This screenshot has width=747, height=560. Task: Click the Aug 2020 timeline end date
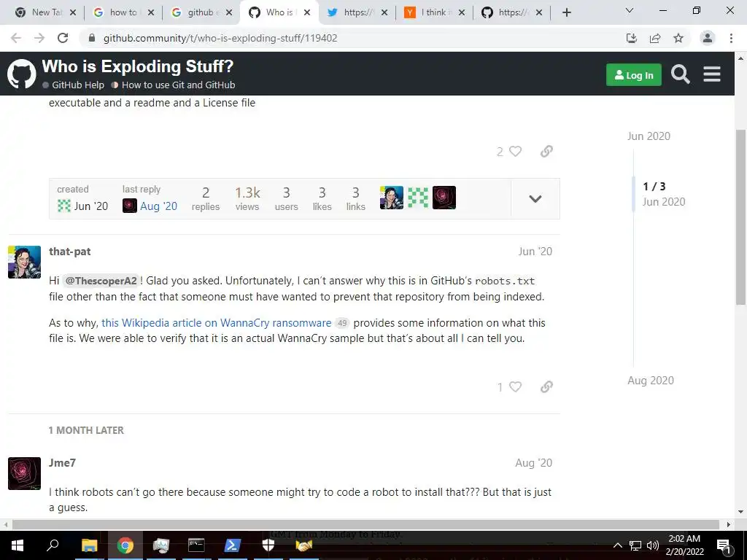click(650, 381)
